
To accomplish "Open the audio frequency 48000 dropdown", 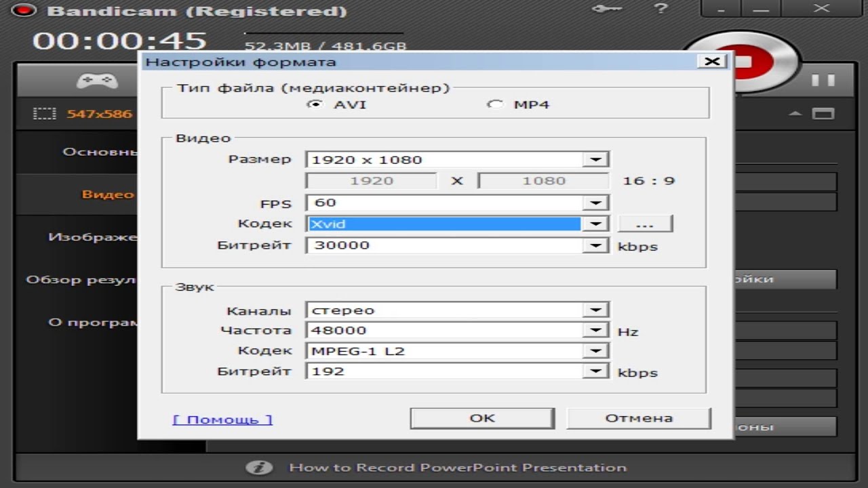I will click(x=458, y=331).
